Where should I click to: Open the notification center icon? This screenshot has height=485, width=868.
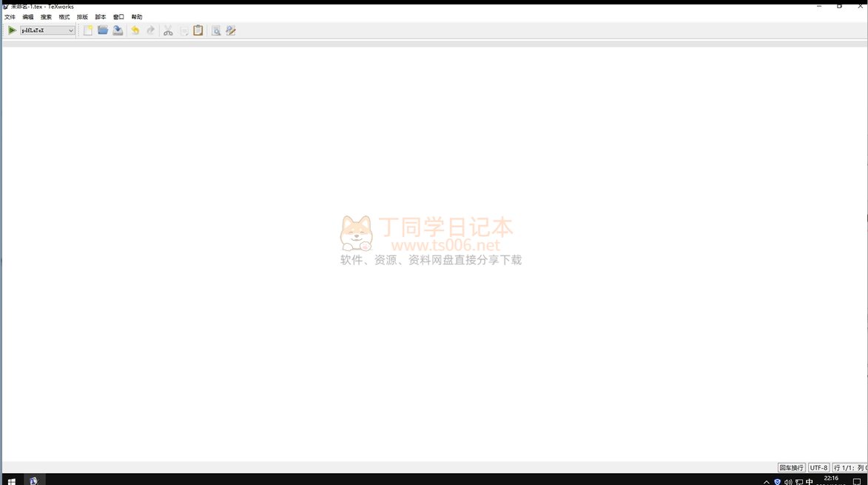pyautogui.click(x=857, y=481)
